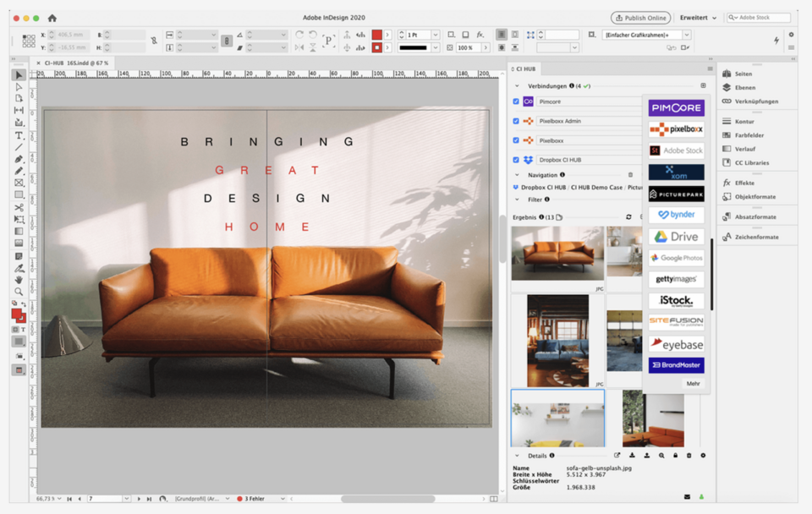Toggle the auto-fit lock button in control bar
The width and height of the screenshot is (812, 514).
[x=227, y=41]
